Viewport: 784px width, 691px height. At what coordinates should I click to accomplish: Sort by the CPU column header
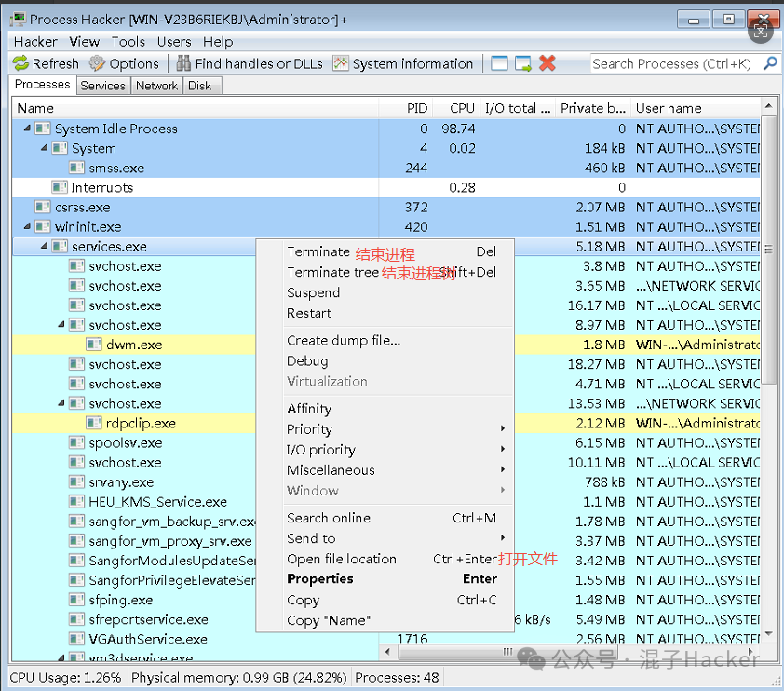[x=462, y=108]
